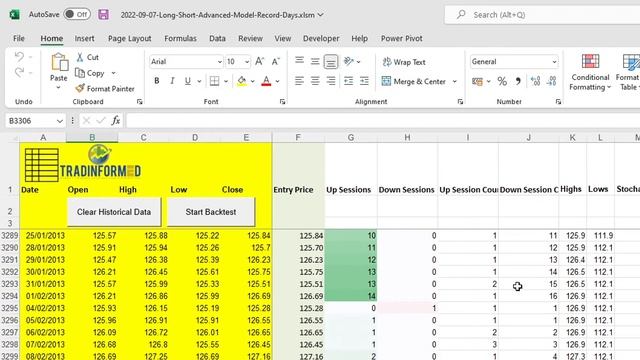640x360 pixels.
Task: Click the Redo arrow icon
Action: pyautogui.click(x=19, y=73)
